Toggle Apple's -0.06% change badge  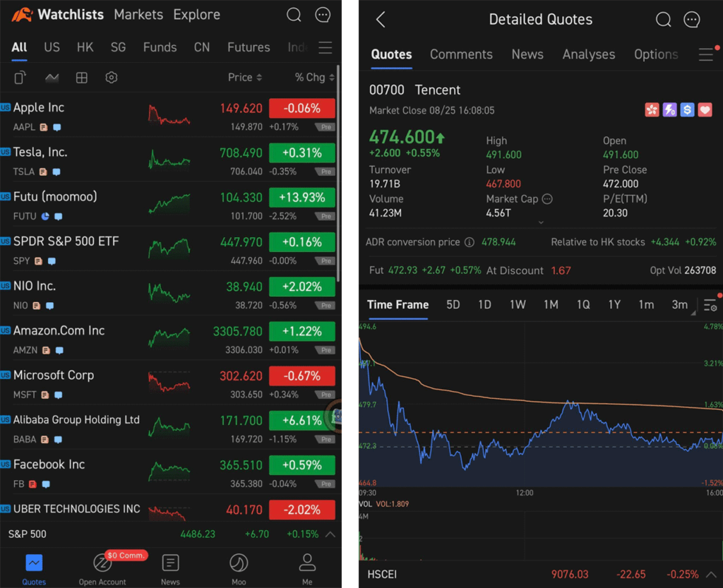(302, 108)
